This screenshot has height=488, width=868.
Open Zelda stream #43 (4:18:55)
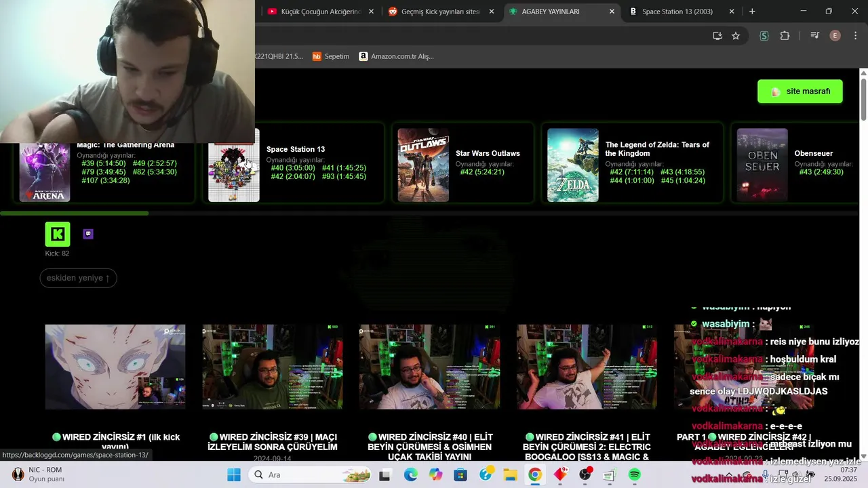click(683, 172)
